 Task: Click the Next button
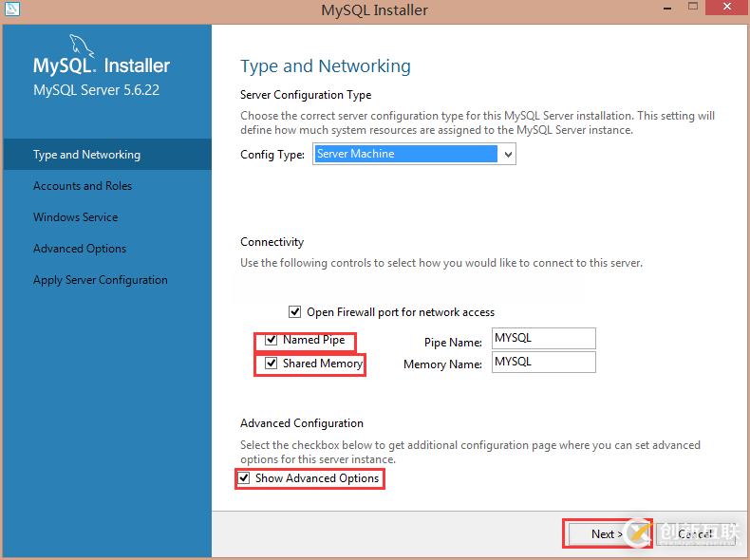[607, 533]
